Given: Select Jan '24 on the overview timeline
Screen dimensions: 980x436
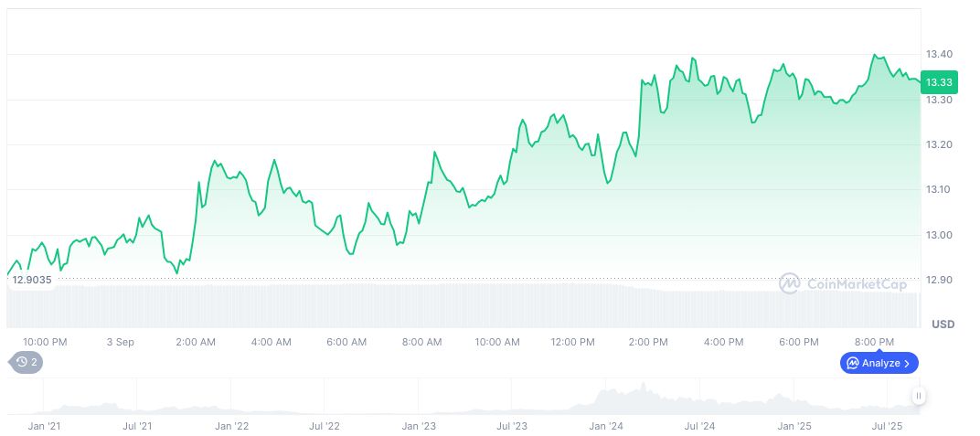Looking at the screenshot, I should [x=606, y=426].
